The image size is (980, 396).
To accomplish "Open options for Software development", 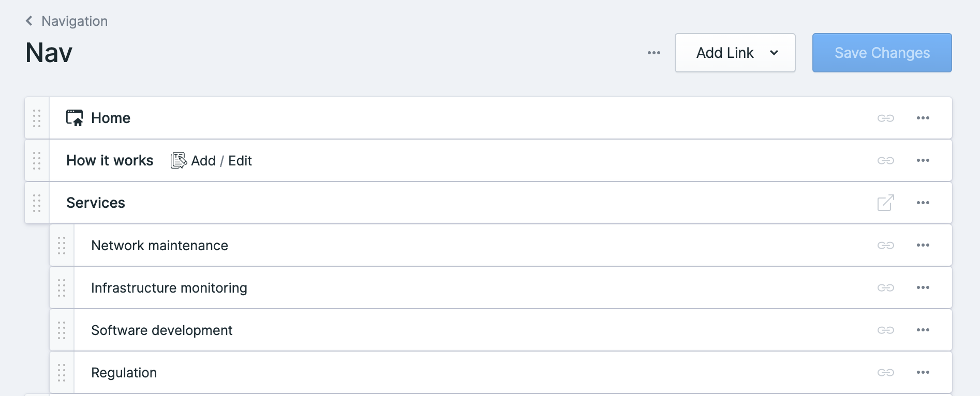I will click(x=923, y=330).
